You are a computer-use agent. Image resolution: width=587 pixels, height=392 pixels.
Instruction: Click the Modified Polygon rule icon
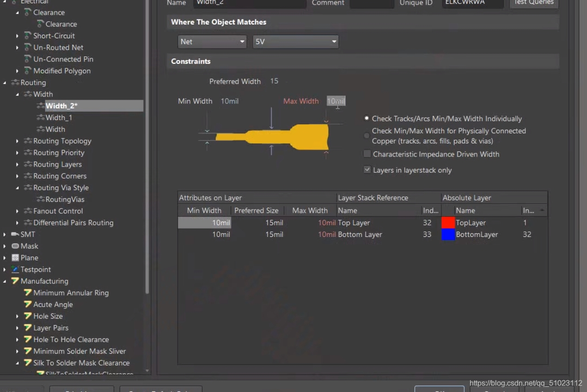click(x=28, y=71)
